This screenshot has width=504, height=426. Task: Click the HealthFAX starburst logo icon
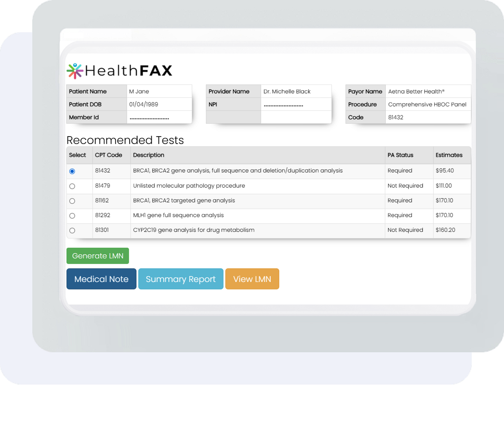coord(75,71)
